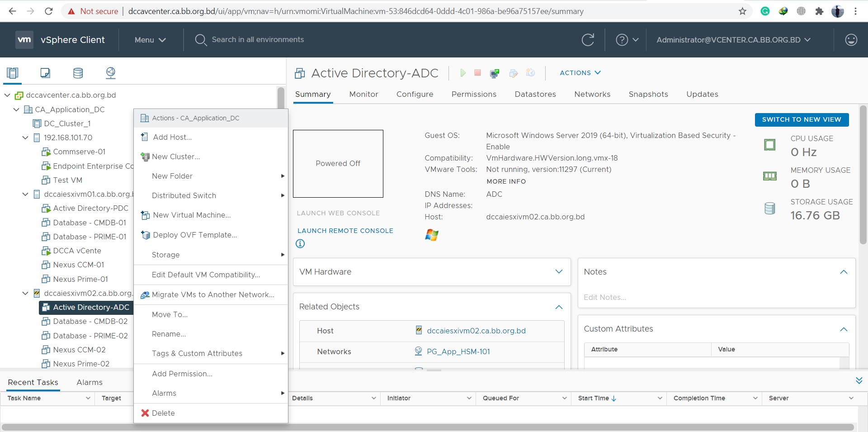Switch to the Monitor tab
The image size is (868, 432).
363,94
